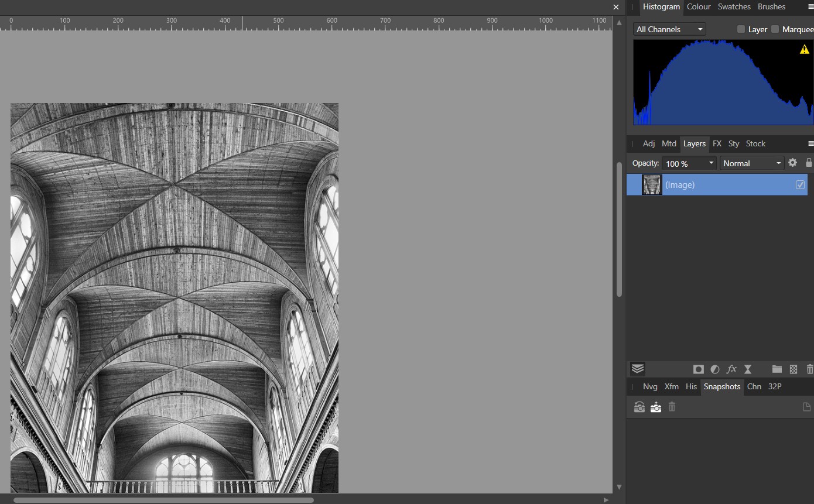Open Adjustments via the half-circle icon
The height and width of the screenshot is (504, 814).
[x=714, y=369]
